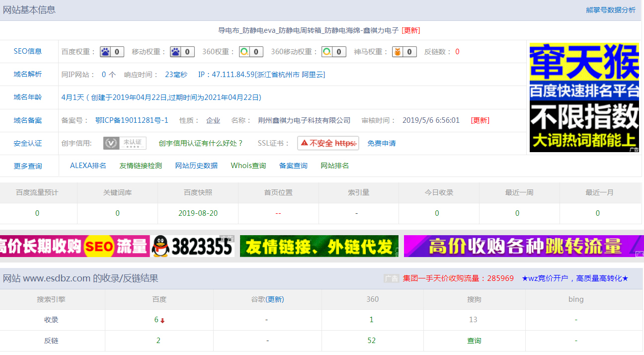Select 更多查询 row label
The image size is (644, 355).
[x=28, y=166]
